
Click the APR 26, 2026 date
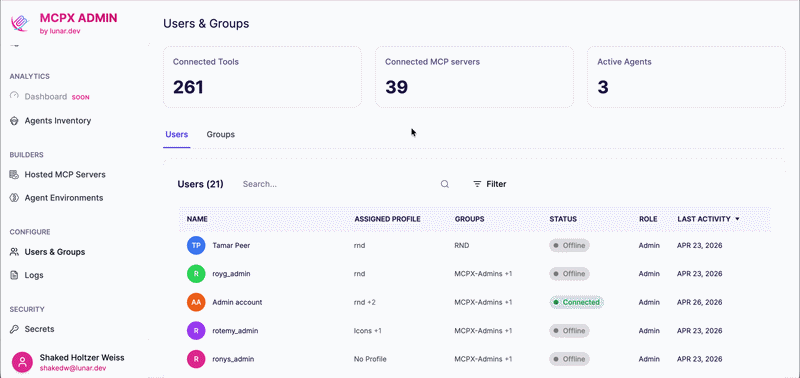click(699, 302)
